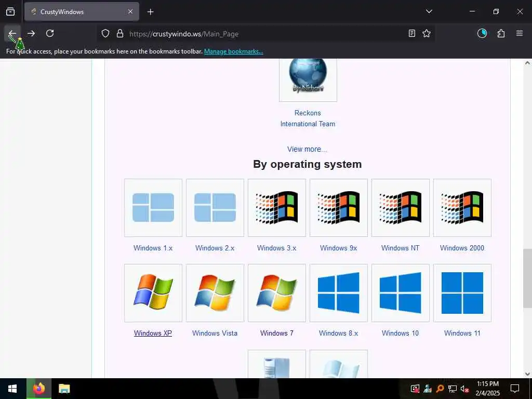This screenshot has height=399, width=532.
Task: Follow the Windows 7 text link
Action: point(277,333)
